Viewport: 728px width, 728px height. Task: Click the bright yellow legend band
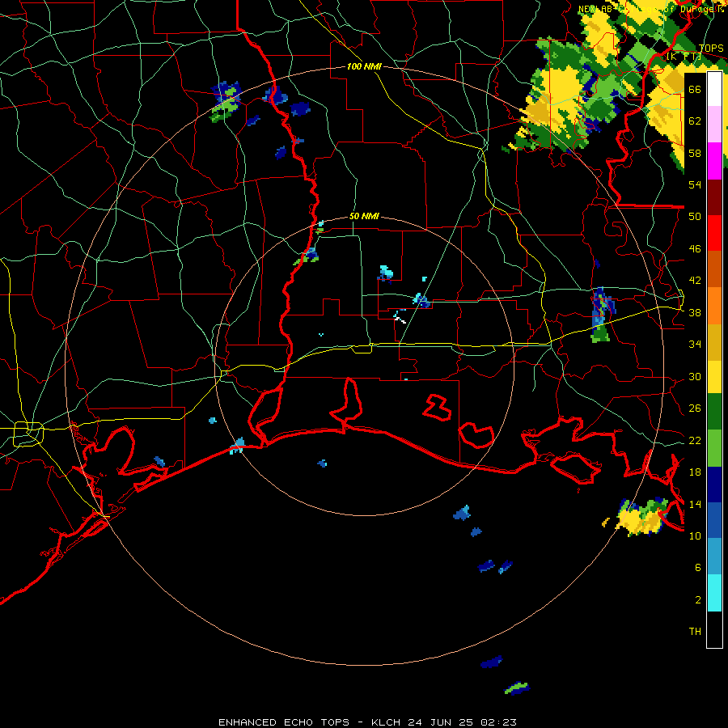coord(714,377)
